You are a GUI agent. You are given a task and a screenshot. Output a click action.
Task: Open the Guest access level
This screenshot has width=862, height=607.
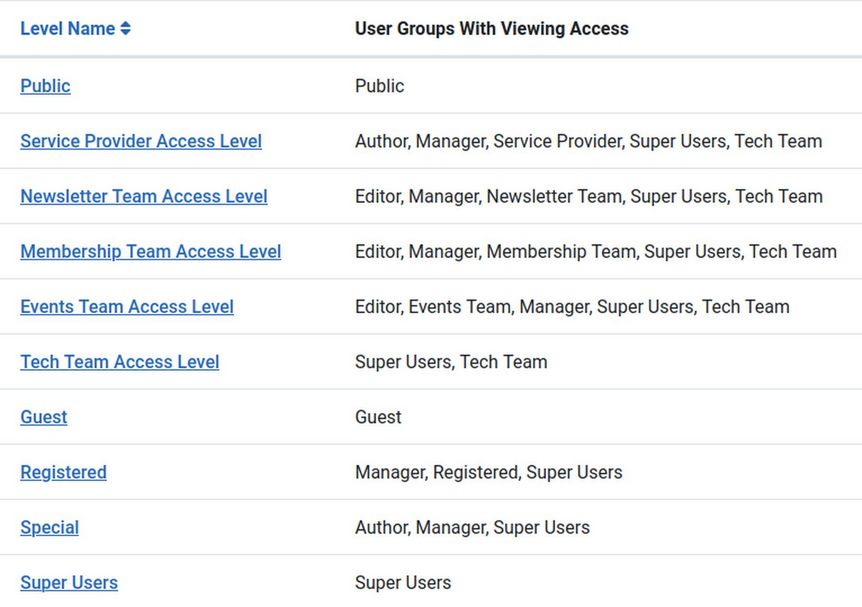pyautogui.click(x=44, y=417)
